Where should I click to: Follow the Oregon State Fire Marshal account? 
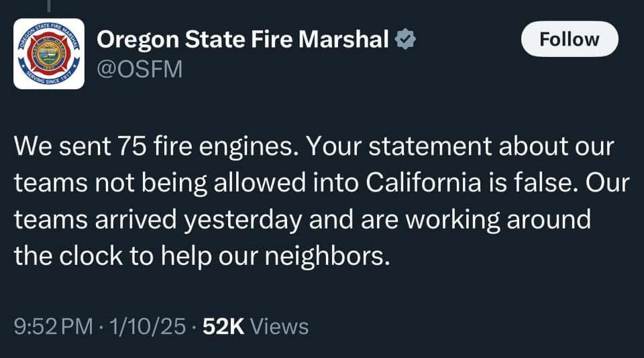point(570,39)
